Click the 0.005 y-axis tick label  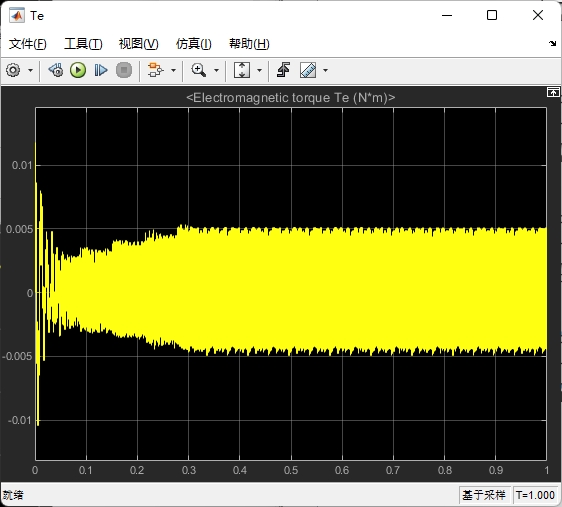(19, 229)
